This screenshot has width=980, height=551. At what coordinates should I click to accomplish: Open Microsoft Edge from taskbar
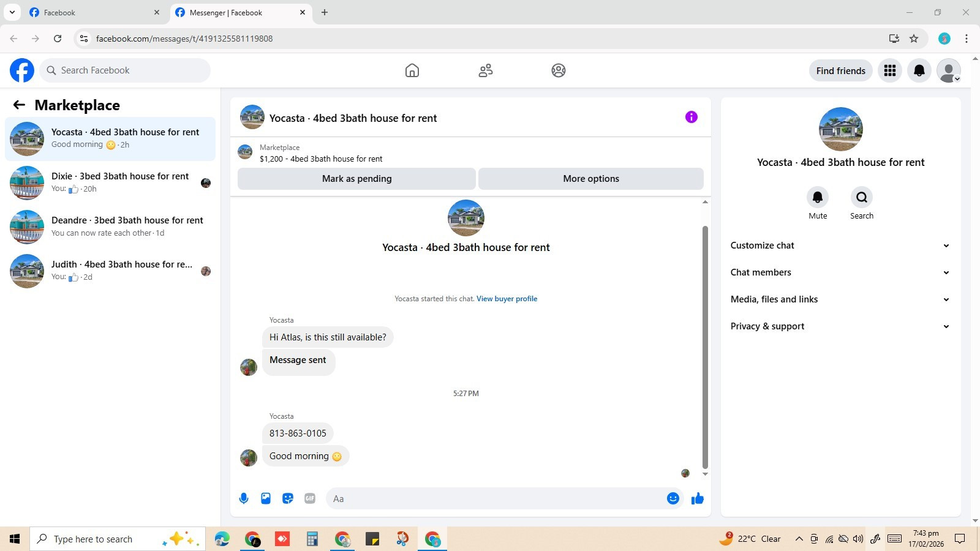pos(222,539)
